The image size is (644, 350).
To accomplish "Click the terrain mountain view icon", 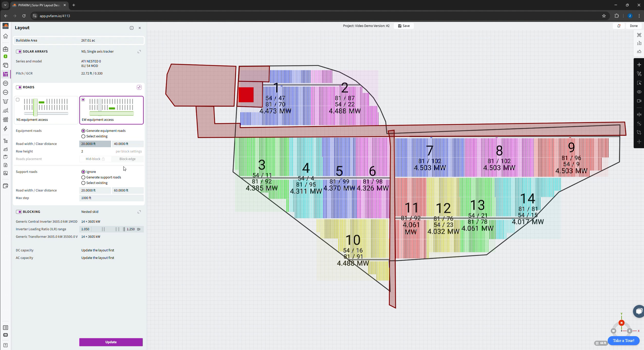I will 639,52.
